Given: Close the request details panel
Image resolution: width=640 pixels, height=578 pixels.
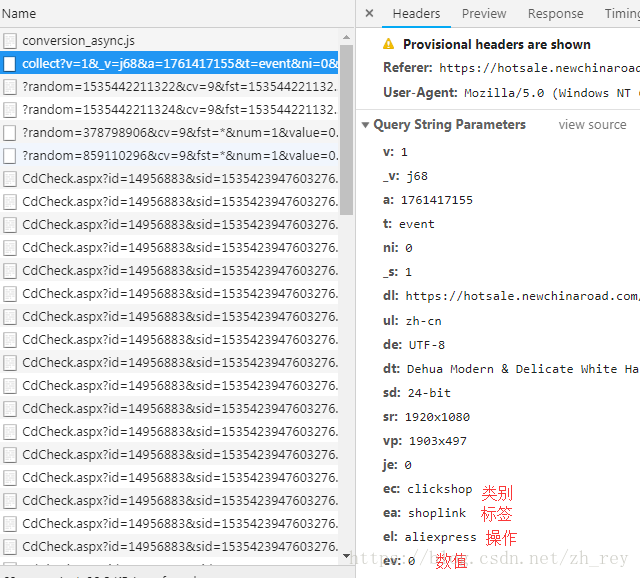Looking at the screenshot, I should coord(369,13).
